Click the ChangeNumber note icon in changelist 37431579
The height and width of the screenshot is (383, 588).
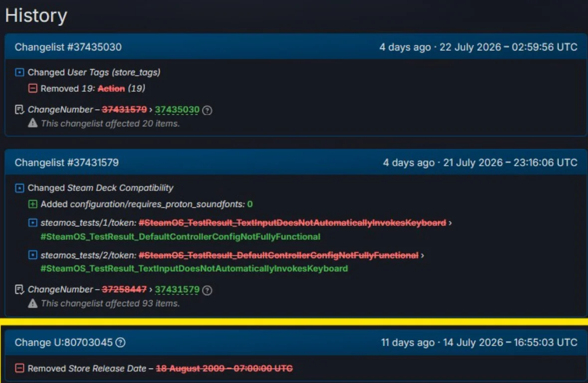click(19, 290)
